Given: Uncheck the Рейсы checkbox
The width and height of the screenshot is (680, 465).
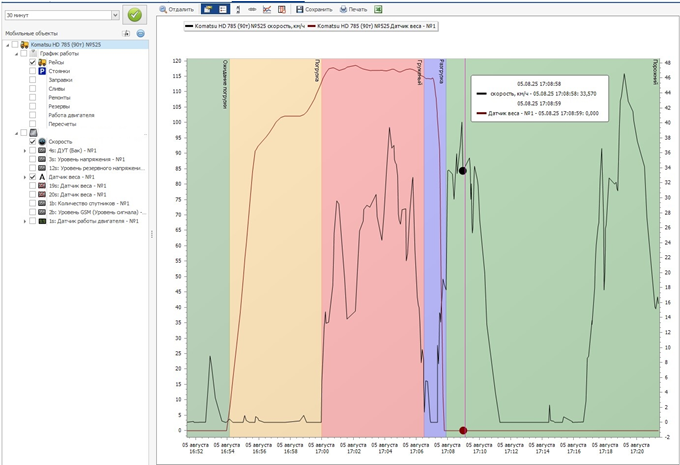Looking at the screenshot, I should 33,63.
